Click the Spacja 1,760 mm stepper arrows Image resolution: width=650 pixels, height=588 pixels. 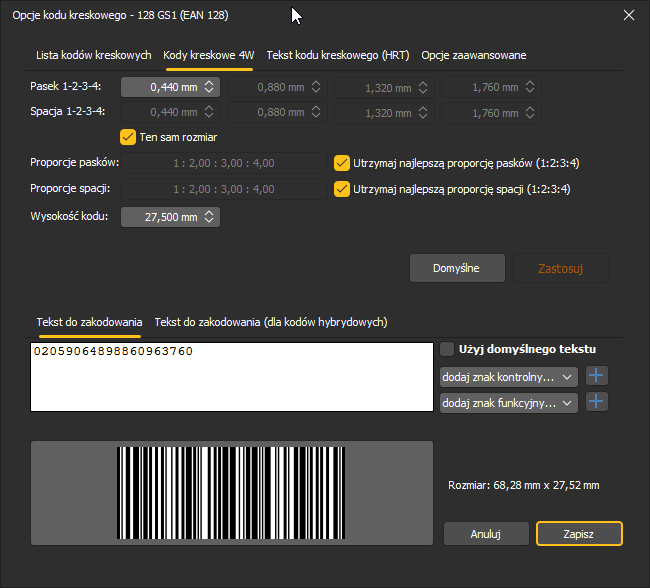pyautogui.click(x=530, y=113)
